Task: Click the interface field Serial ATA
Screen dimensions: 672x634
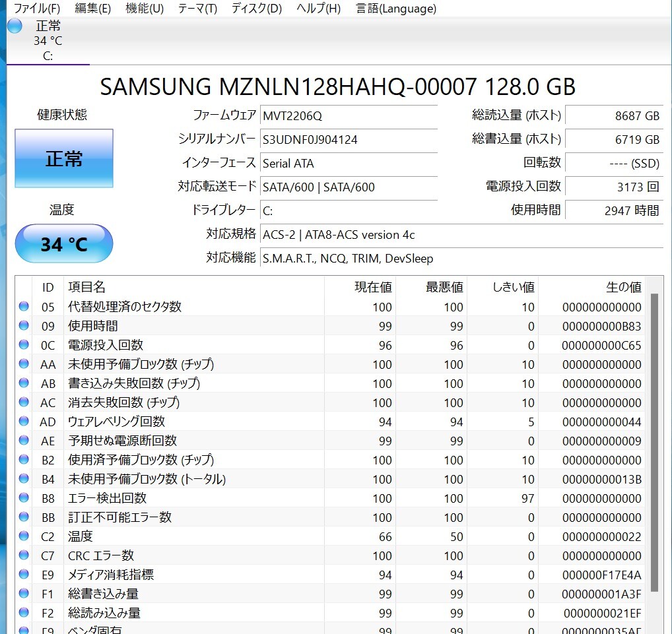Action: point(349,163)
